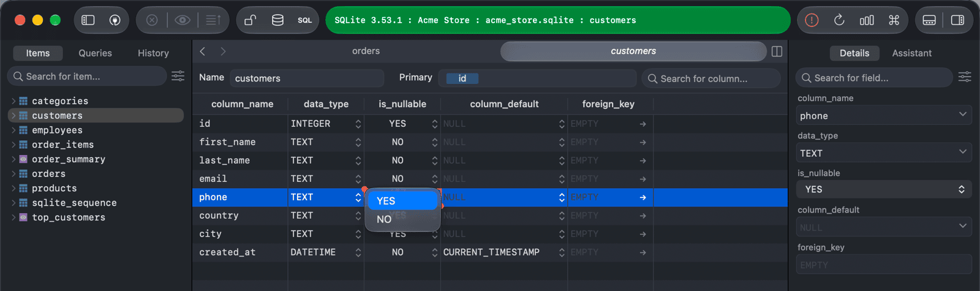Expand the products table tree item
Viewport: 980px width, 291px height.
tap(13, 188)
